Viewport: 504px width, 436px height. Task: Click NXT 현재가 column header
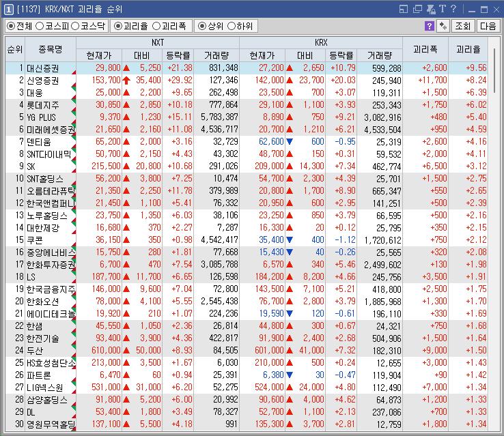click(x=99, y=55)
